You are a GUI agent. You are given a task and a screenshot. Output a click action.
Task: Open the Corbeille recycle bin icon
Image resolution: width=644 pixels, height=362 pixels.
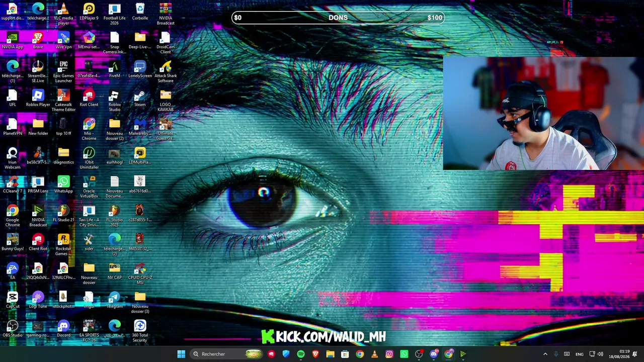click(140, 12)
